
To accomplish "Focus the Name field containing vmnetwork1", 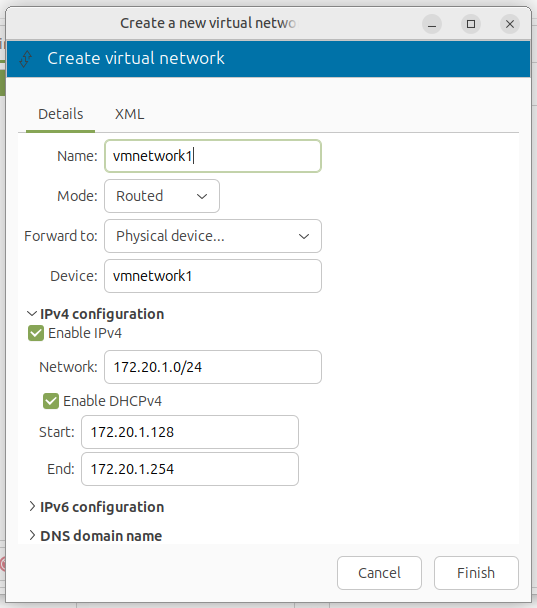I will [x=213, y=156].
